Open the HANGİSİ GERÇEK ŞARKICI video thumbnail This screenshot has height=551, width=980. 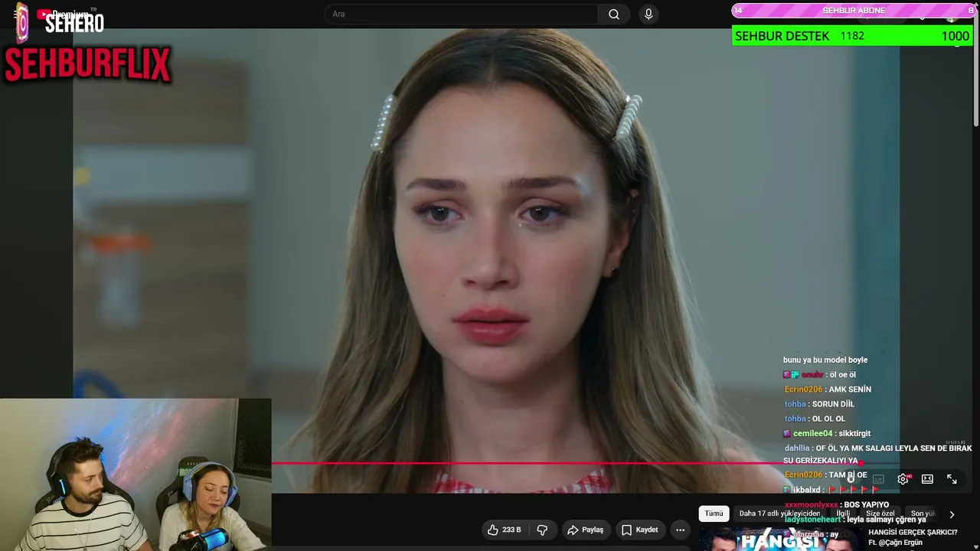point(780,540)
